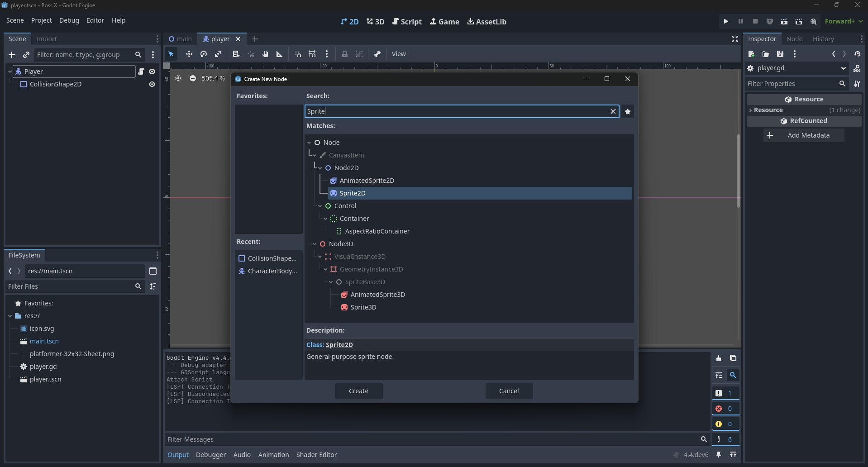Switch to the main scene tab

tap(180, 39)
